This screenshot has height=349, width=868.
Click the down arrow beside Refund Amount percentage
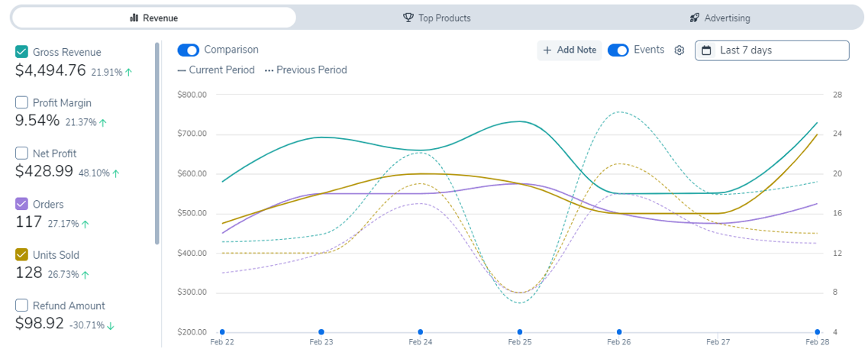(111, 325)
